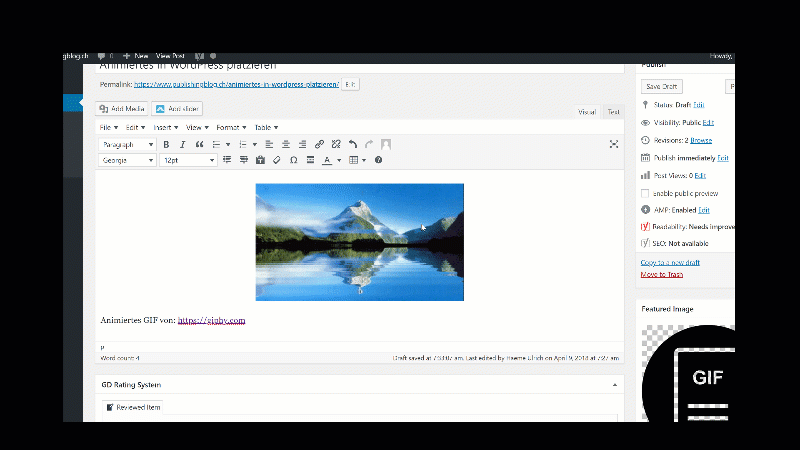Edit the Publish immediately schedule

pyautogui.click(x=723, y=158)
